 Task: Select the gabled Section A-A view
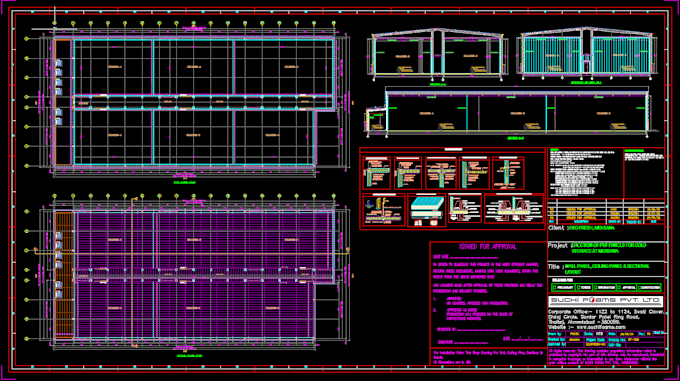coord(438,55)
